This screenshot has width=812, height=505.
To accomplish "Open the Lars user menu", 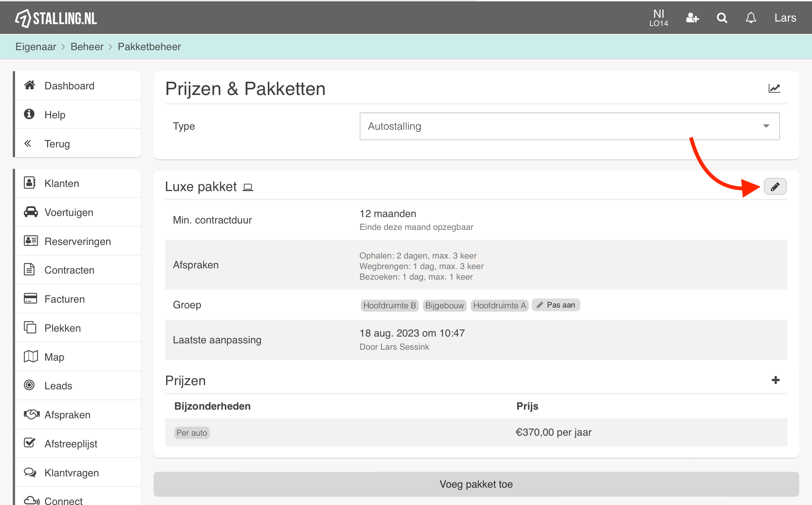I will pyautogui.click(x=785, y=18).
